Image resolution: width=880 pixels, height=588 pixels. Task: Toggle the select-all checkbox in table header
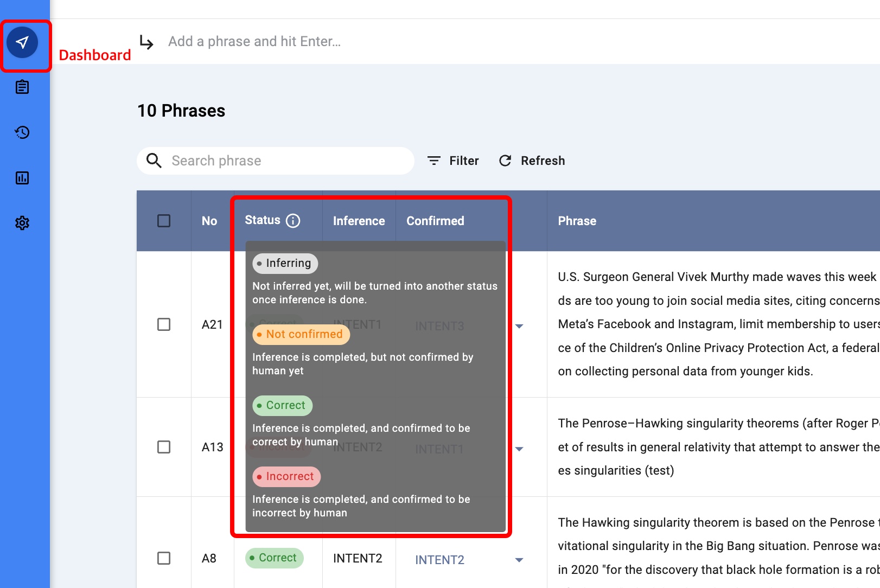click(x=164, y=221)
